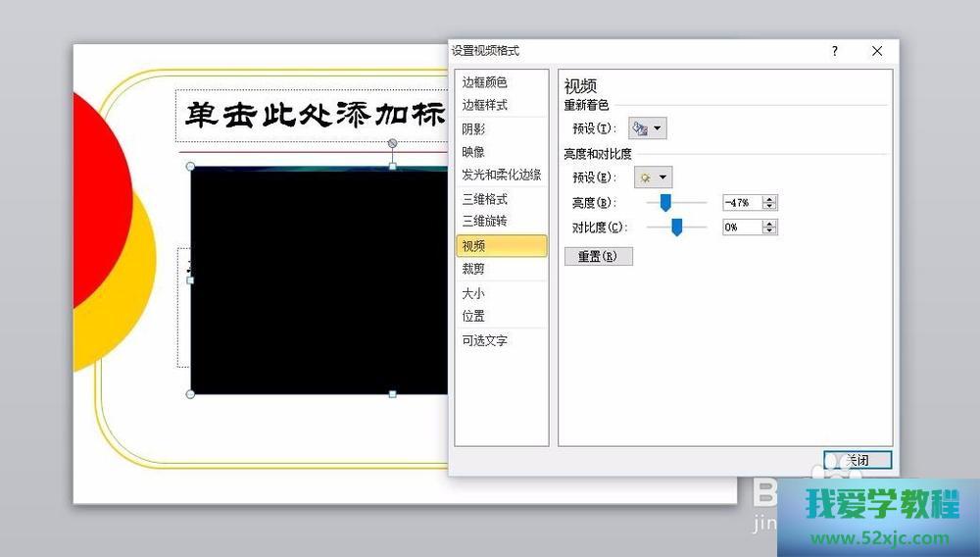The height and width of the screenshot is (557, 980).
Task: Focus the 对比度 value field showing 0%
Action: click(x=741, y=228)
